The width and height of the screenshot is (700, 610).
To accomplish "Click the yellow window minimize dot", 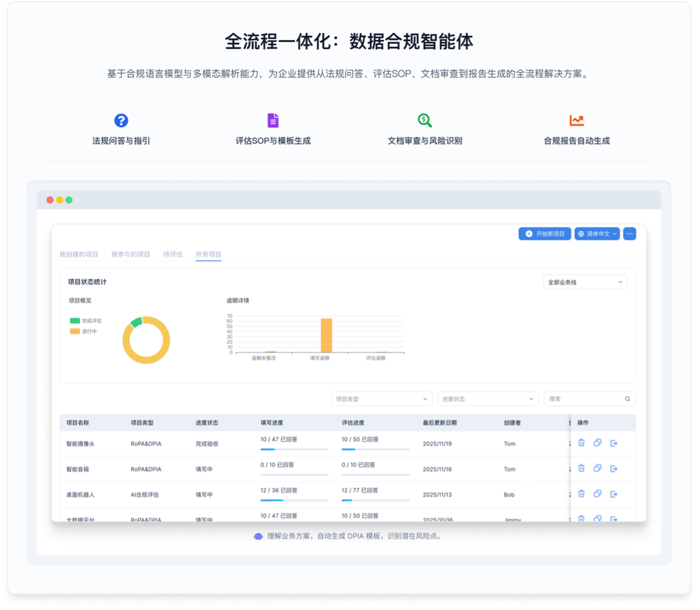I will (x=59, y=200).
